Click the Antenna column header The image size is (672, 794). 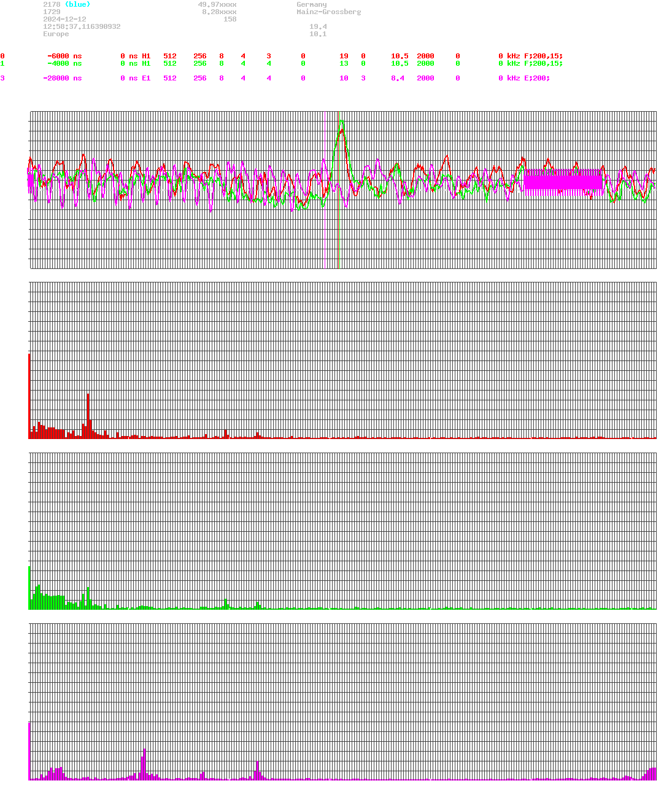pos(540,49)
